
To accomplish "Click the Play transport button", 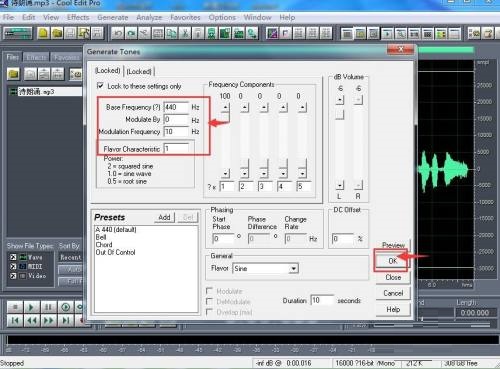I will pos(31,307).
